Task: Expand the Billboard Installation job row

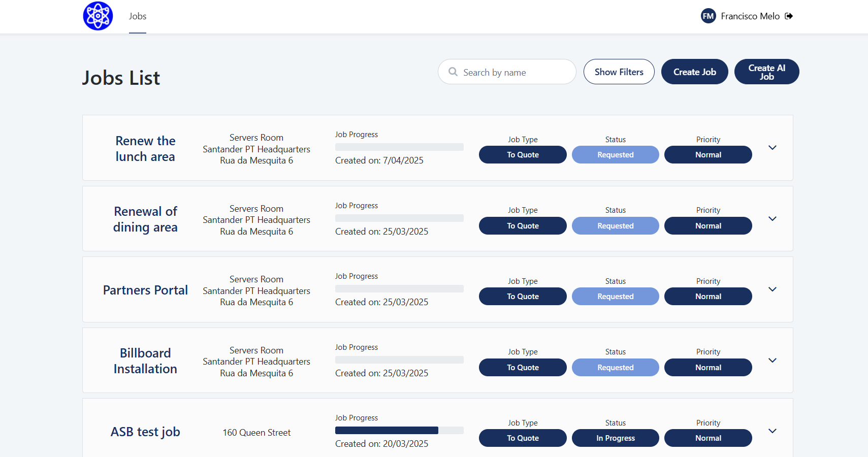Action: (772, 361)
